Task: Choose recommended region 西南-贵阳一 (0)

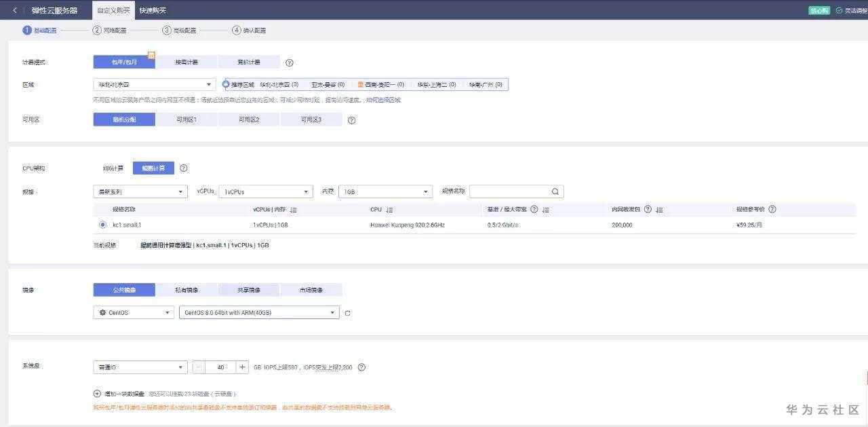Action: 380,85
